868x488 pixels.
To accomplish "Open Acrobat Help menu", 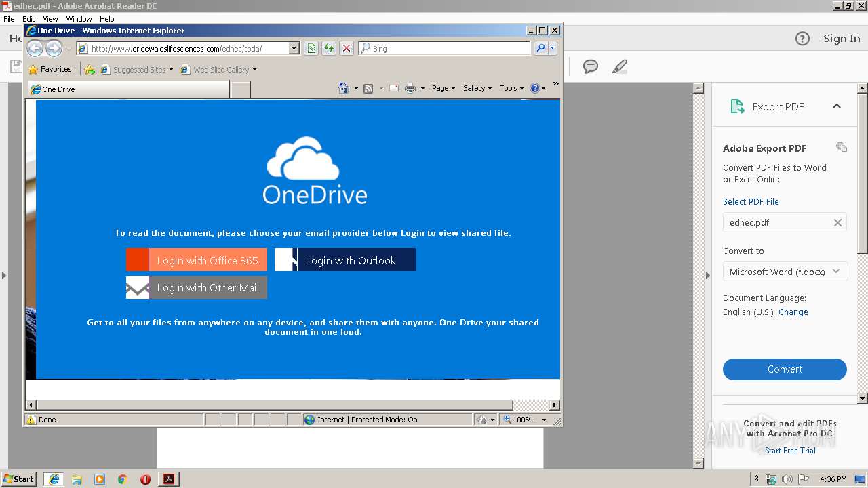I will 107,19.
